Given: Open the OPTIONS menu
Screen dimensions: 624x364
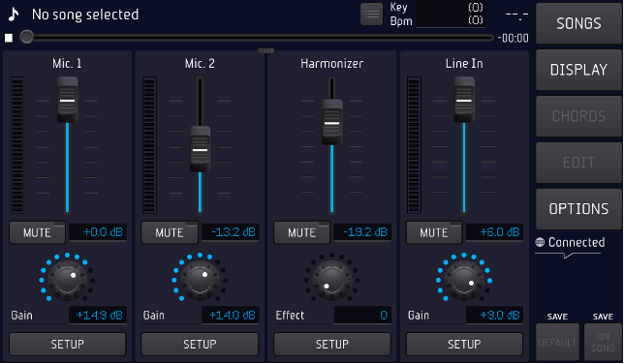Looking at the screenshot, I should pyautogui.click(x=578, y=209).
